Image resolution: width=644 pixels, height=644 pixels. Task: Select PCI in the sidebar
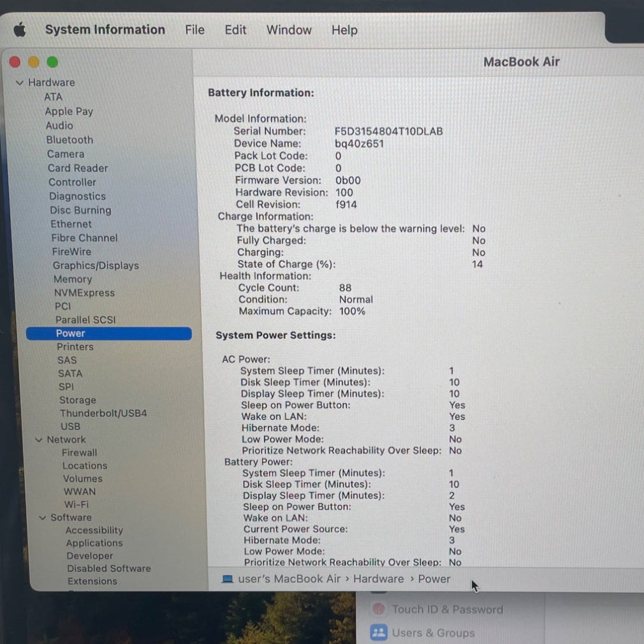click(x=63, y=307)
